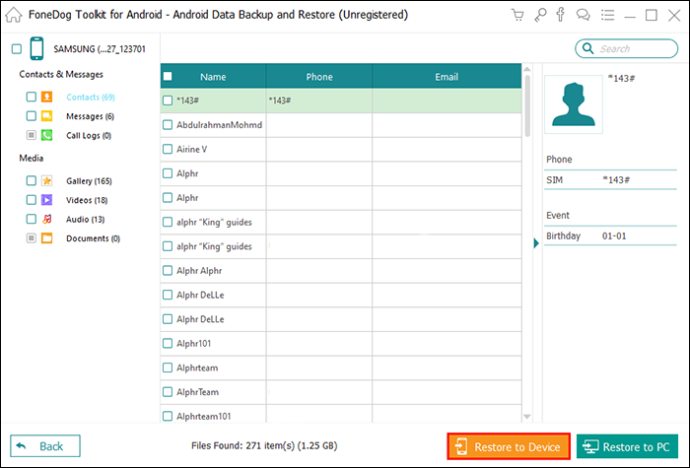The height and width of the screenshot is (468, 690).
Task: Click the scrollbar up arrow
Action: (x=527, y=69)
